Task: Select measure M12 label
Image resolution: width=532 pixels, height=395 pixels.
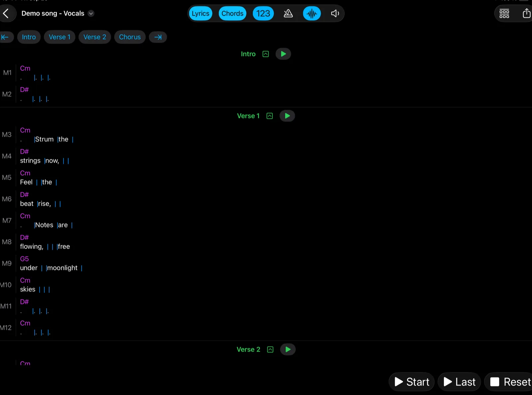Action: tap(6, 327)
